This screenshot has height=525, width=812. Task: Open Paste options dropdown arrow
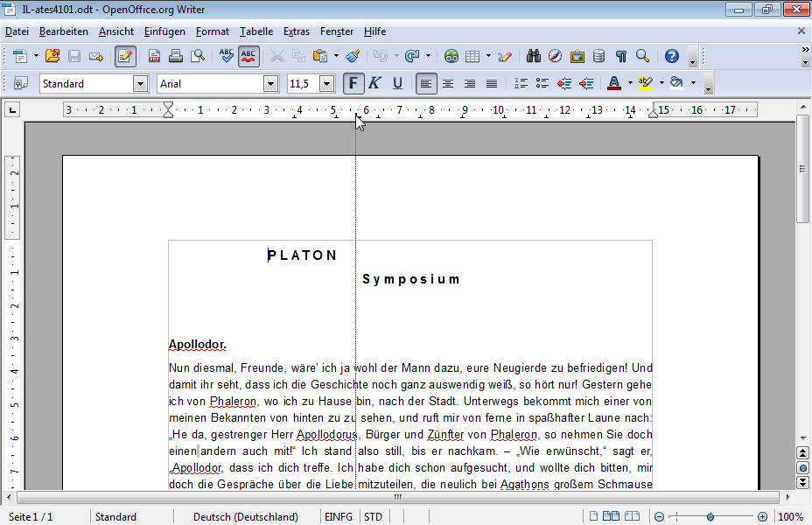336,56
